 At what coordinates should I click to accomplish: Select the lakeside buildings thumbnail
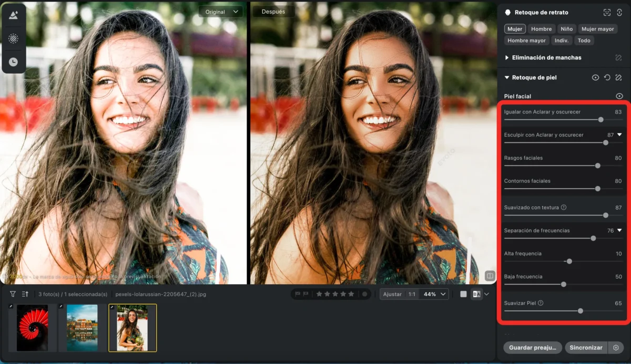[x=82, y=328]
